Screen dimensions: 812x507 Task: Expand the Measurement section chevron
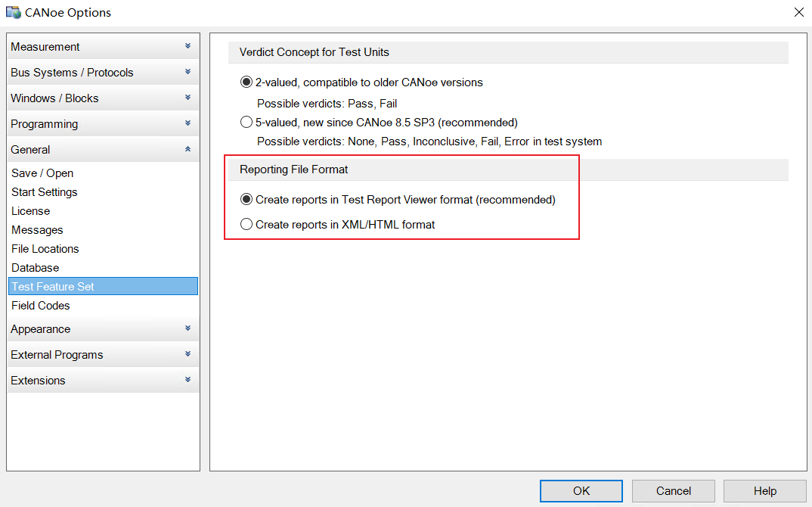tap(188, 46)
